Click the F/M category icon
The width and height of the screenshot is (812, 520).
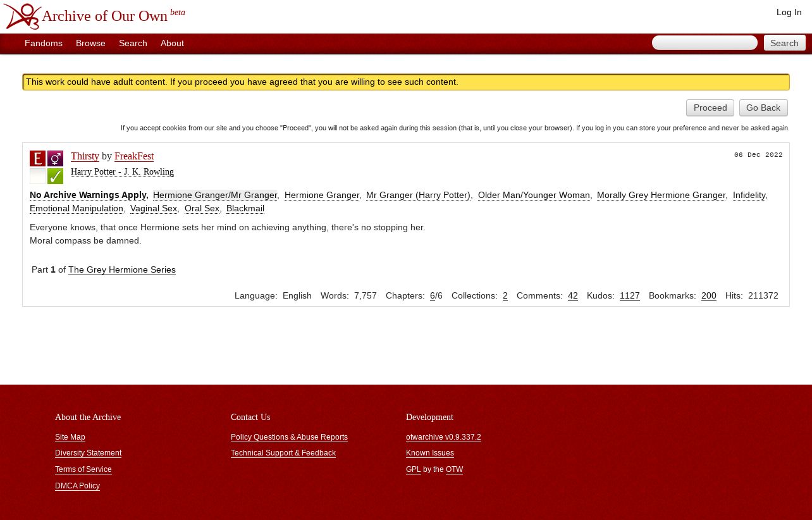[x=55, y=158]
